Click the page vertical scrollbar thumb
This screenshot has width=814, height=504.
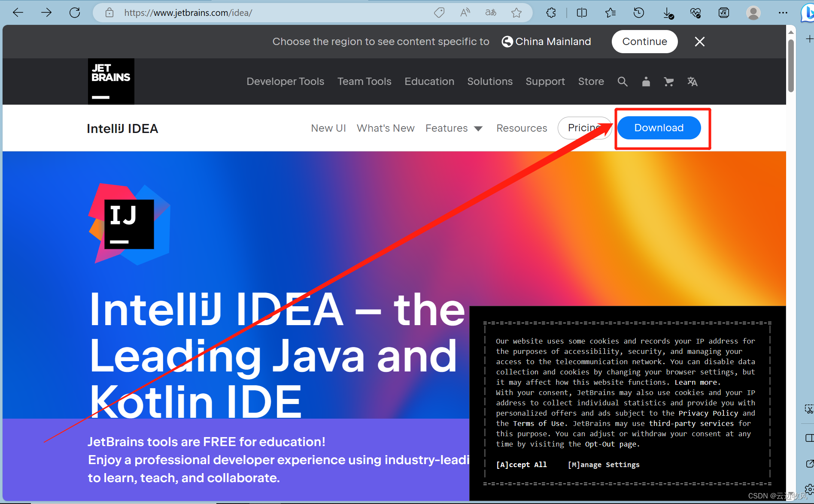pyautogui.click(x=791, y=66)
